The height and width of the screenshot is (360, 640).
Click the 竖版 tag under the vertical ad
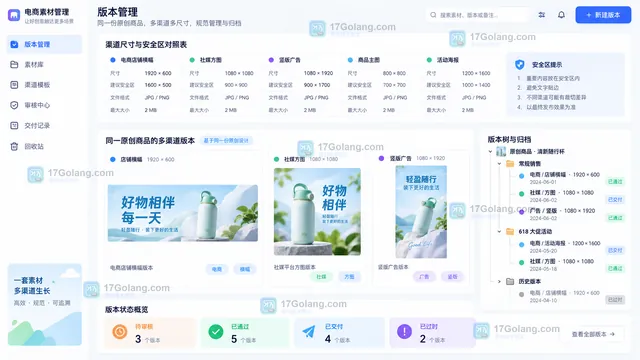tap(452, 277)
